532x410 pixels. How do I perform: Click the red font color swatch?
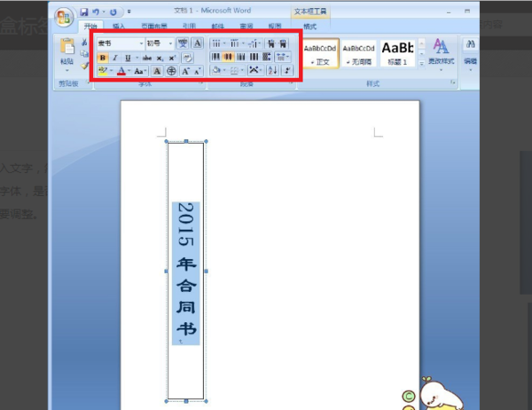pos(121,71)
